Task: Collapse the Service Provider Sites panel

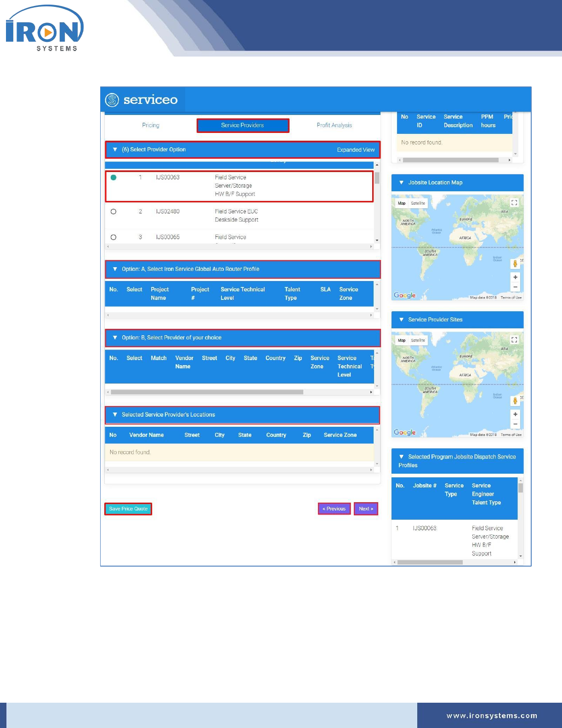Action: (x=401, y=320)
